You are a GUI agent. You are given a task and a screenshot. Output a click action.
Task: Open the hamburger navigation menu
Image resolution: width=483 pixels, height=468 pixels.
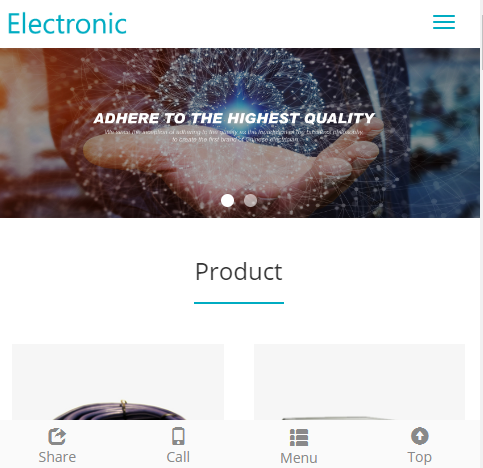tap(444, 22)
